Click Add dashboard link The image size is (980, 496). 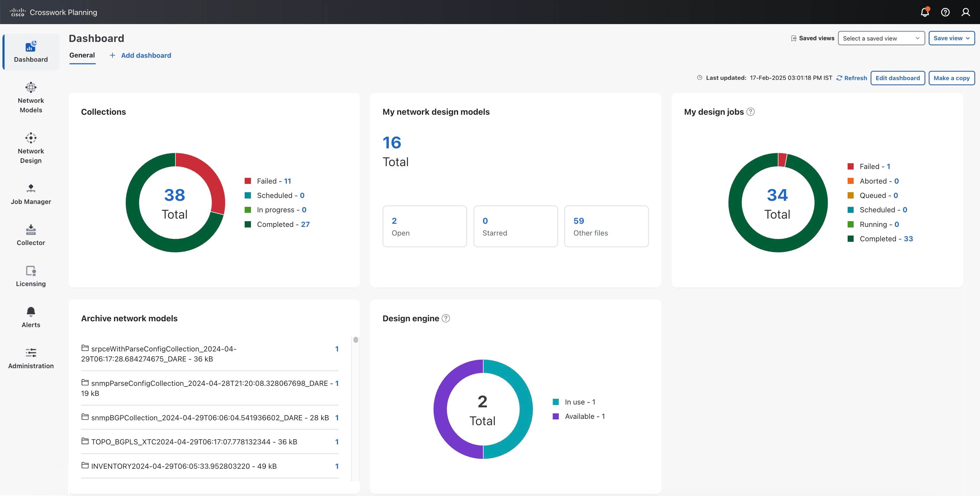tap(146, 55)
